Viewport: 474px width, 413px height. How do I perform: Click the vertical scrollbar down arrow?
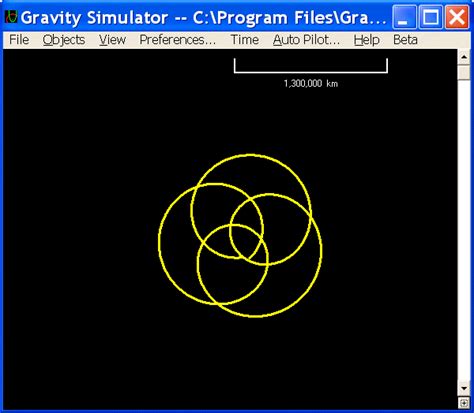(x=464, y=388)
